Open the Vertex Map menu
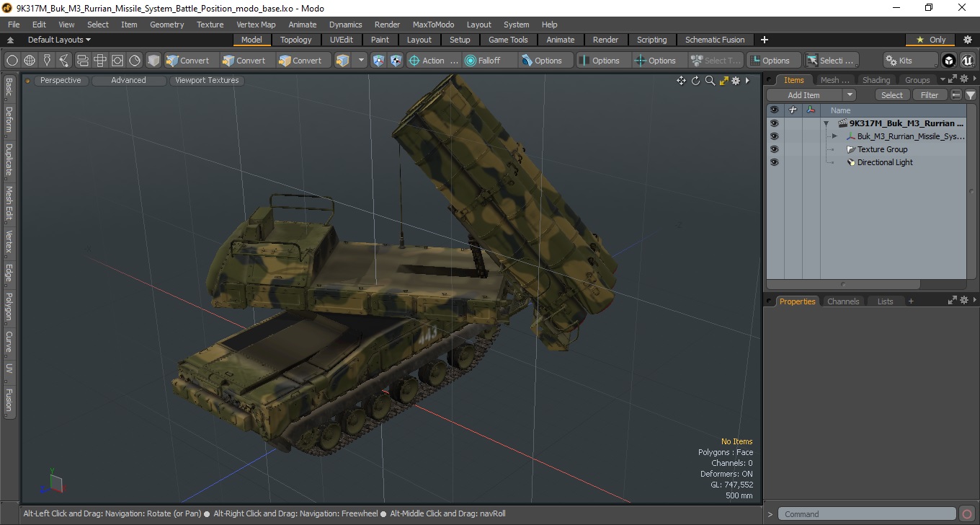Image resolution: width=980 pixels, height=525 pixels. click(256, 25)
